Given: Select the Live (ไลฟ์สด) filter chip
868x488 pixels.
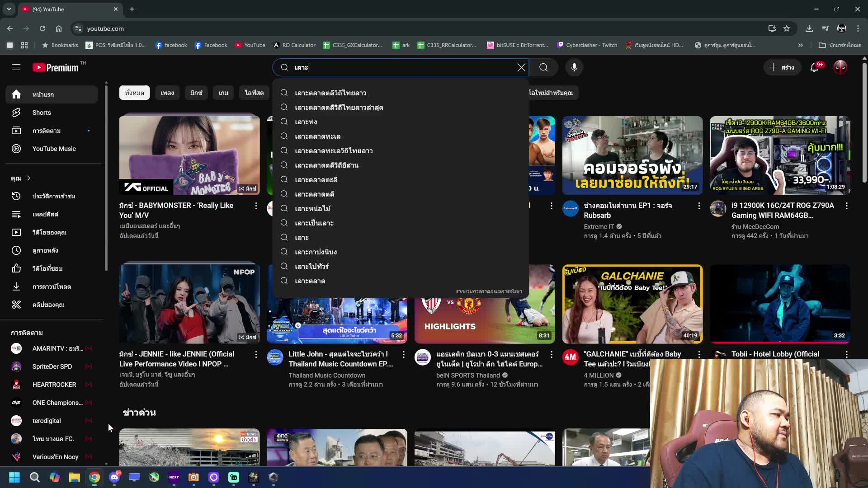Looking at the screenshot, I should click(254, 93).
